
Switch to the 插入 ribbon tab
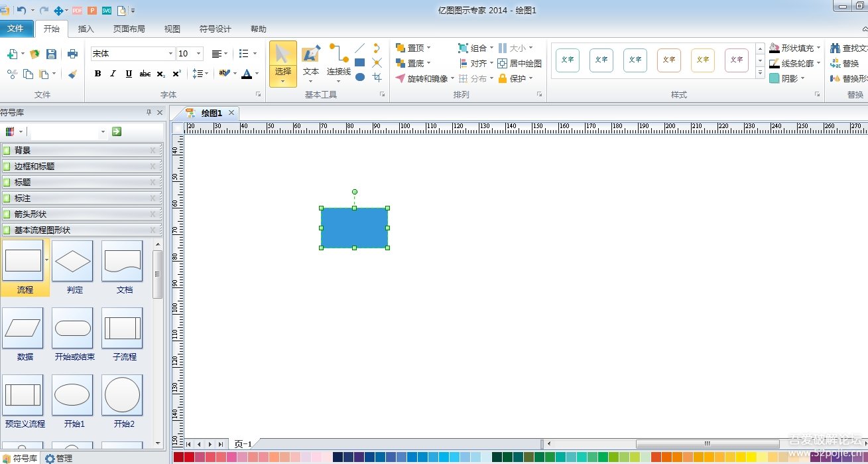(x=86, y=29)
